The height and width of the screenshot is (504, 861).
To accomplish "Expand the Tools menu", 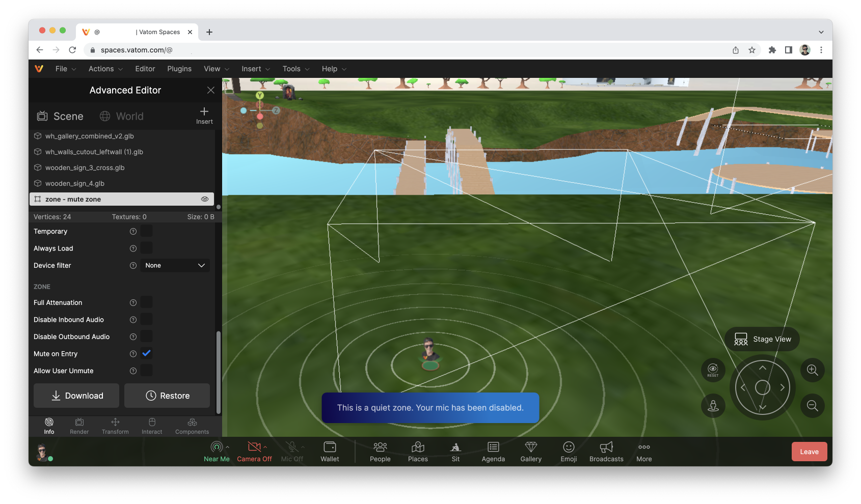I will (x=296, y=69).
